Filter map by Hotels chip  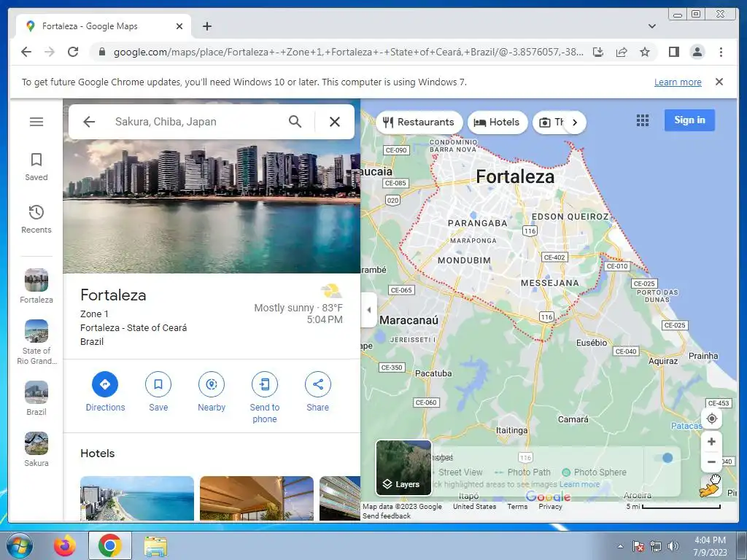(x=498, y=122)
